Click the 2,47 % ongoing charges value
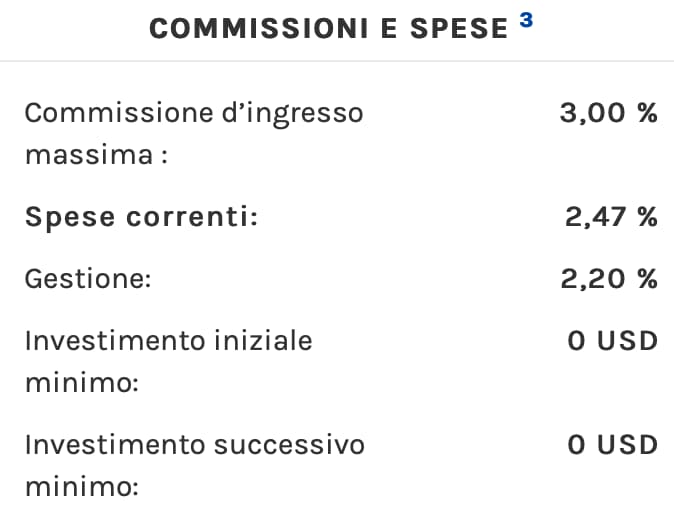This screenshot has width=674, height=512. pos(611,217)
